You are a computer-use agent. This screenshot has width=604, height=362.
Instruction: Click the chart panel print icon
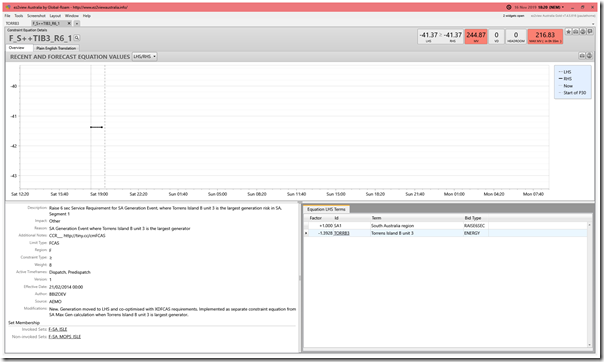click(589, 56)
